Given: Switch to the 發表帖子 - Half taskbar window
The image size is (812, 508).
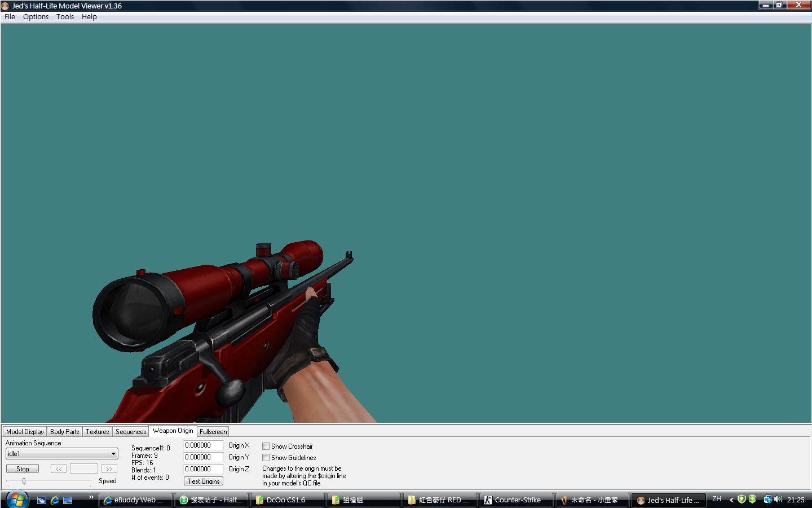Looking at the screenshot, I should 212,500.
